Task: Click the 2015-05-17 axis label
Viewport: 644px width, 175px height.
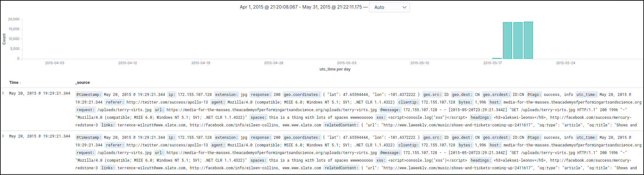Action: pos(492,63)
